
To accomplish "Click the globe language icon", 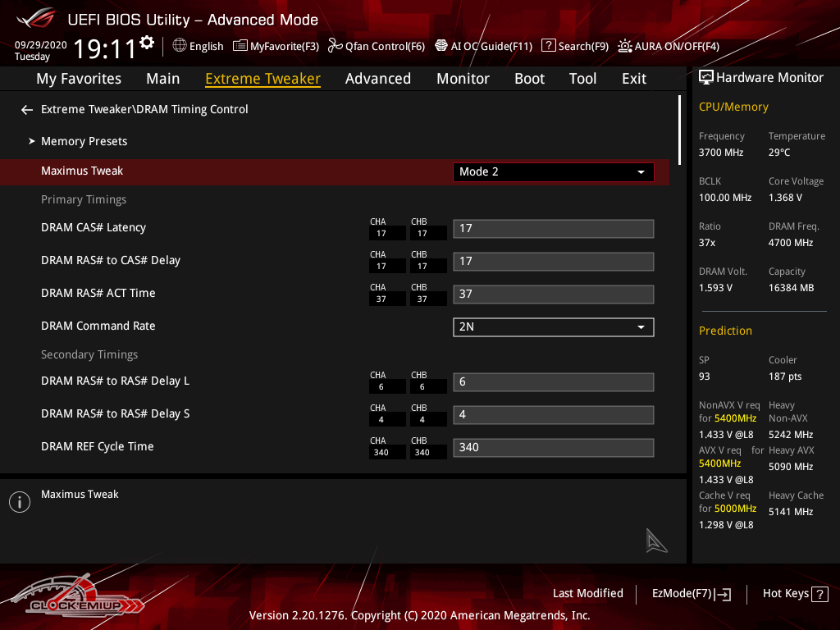I will pyautogui.click(x=180, y=46).
